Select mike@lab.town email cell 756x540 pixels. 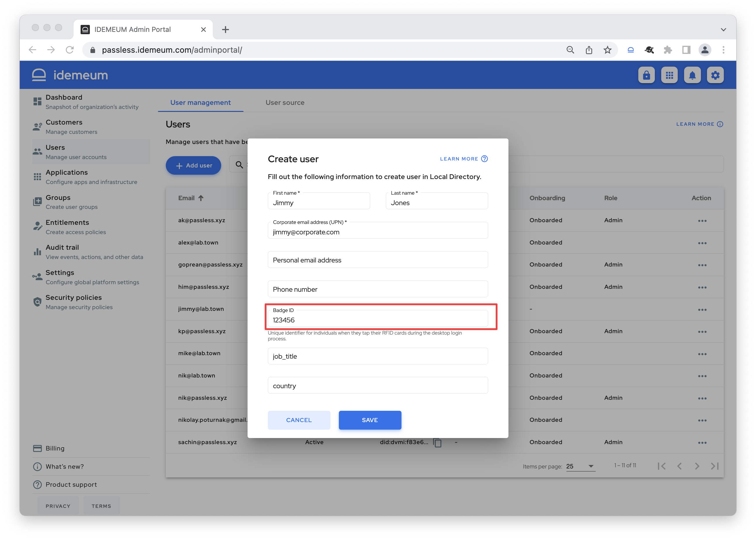tap(199, 353)
